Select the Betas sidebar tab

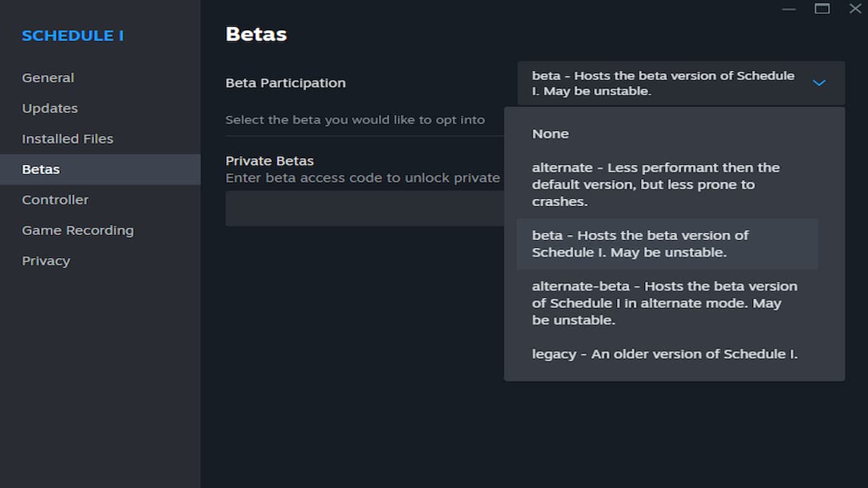(41, 169)
